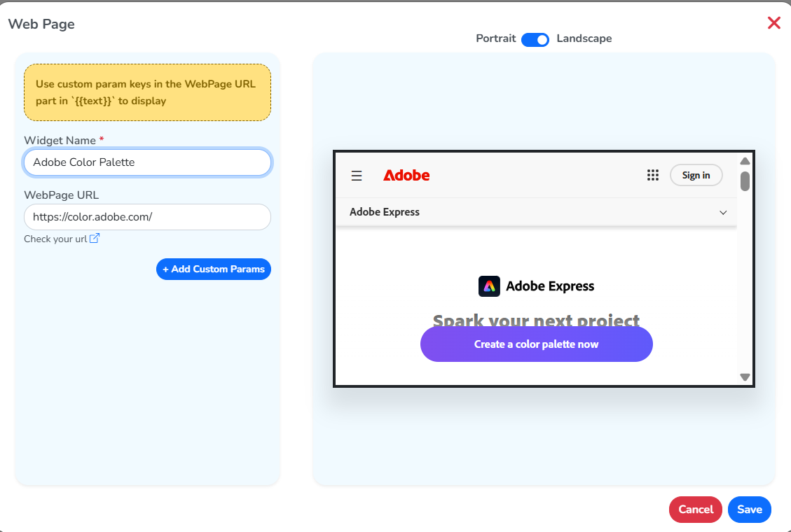The image size is (791, 532).
Task: Click Create a color palette now button
Action: click(536, 344)
